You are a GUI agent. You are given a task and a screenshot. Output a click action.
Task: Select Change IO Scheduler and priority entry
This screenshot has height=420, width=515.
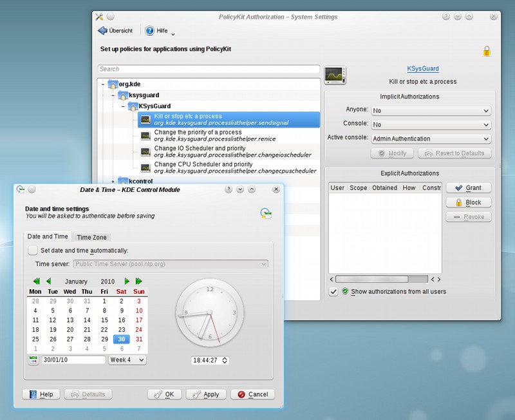tap(229, 151)
